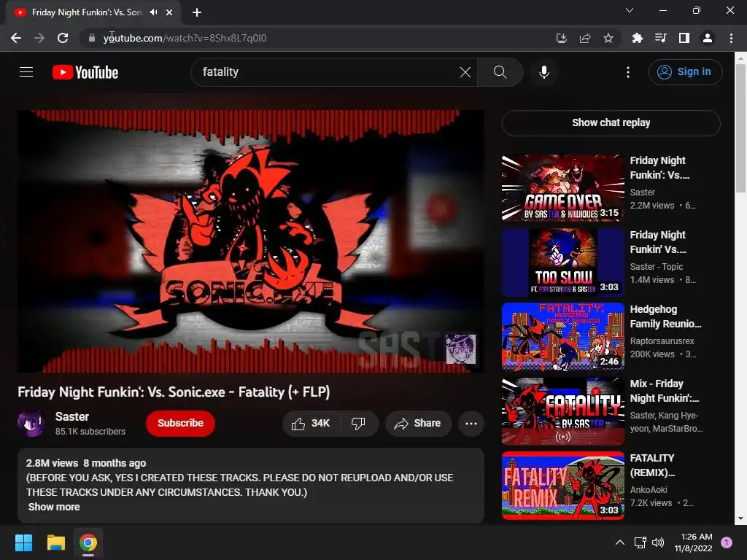Click the magnifier search button

(x=500, y=72)
